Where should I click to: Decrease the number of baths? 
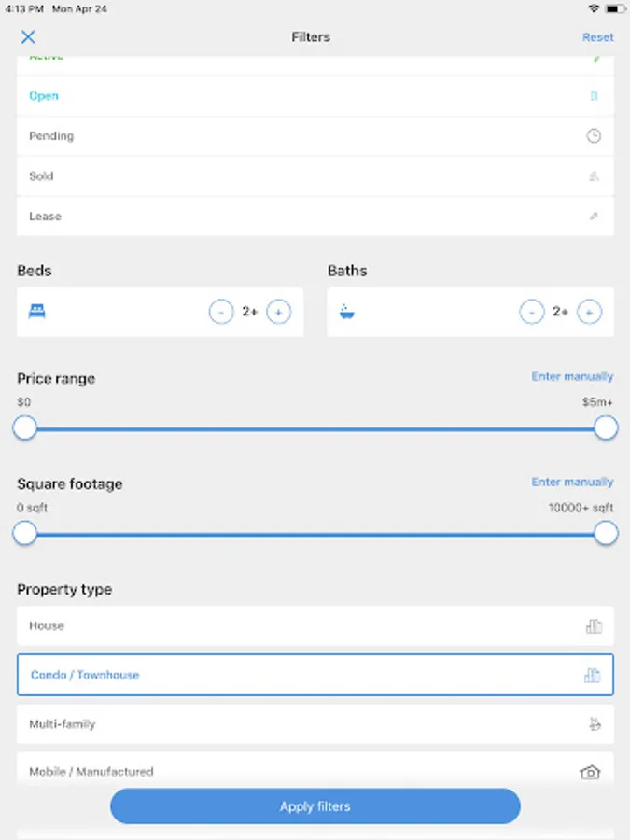click(531, 313)
